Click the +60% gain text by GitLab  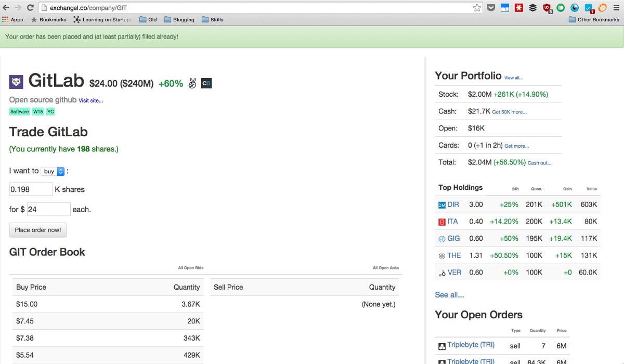[171, 84]
